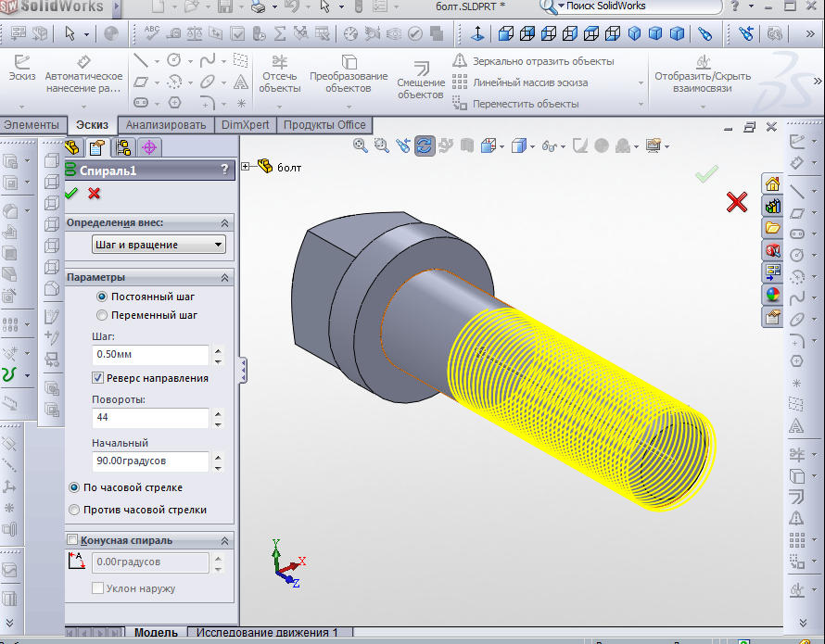825x644 pixels.
Task: Click the large red X in the viewport corner
Action: point(737,202)
